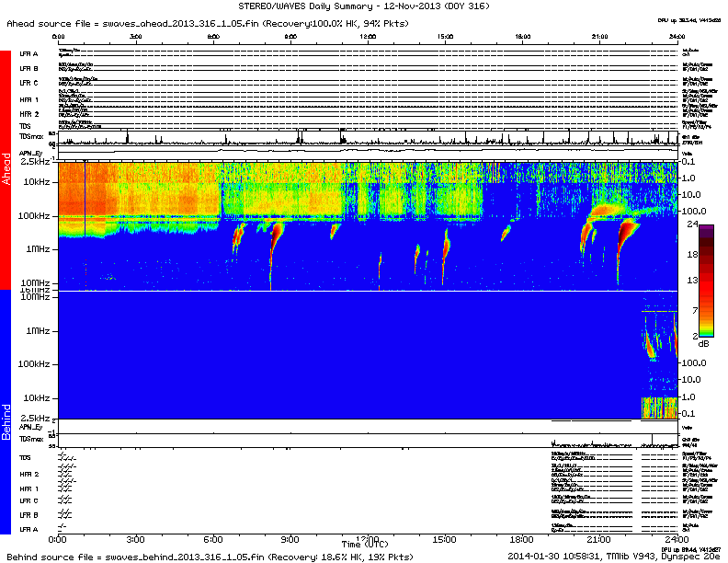Click the 2.5kHz label on the Ahead spectrogram

(x=35, y=161)
